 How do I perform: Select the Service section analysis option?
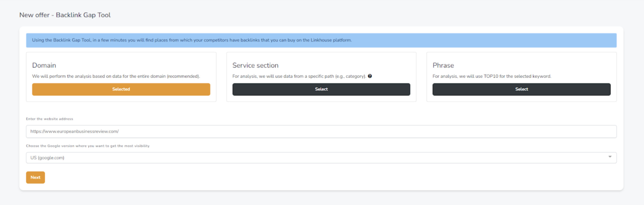(x=321, y=89)
